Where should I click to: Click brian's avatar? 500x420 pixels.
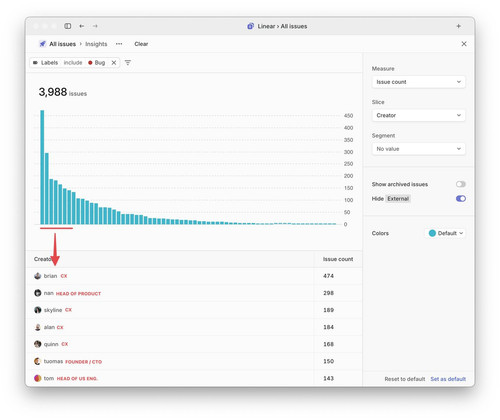pos(38,276)
